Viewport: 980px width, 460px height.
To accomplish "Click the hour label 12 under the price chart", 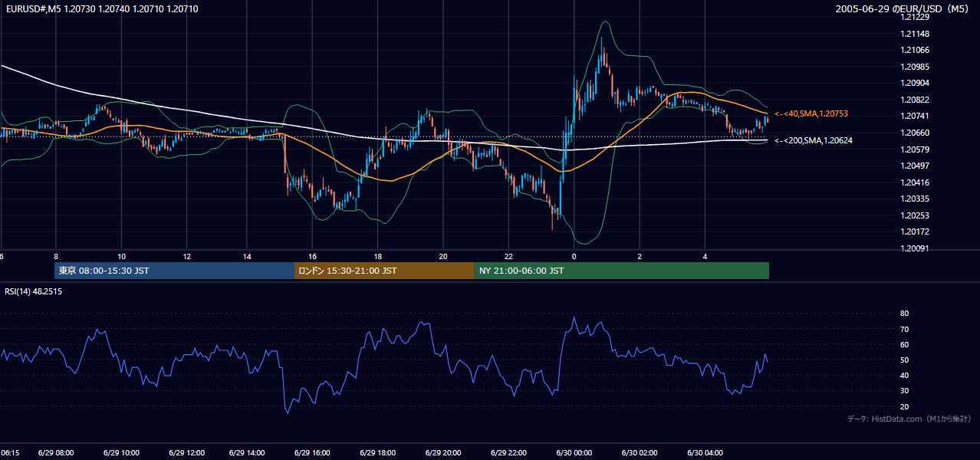I will pyautogui.click(x=186, y=256).
